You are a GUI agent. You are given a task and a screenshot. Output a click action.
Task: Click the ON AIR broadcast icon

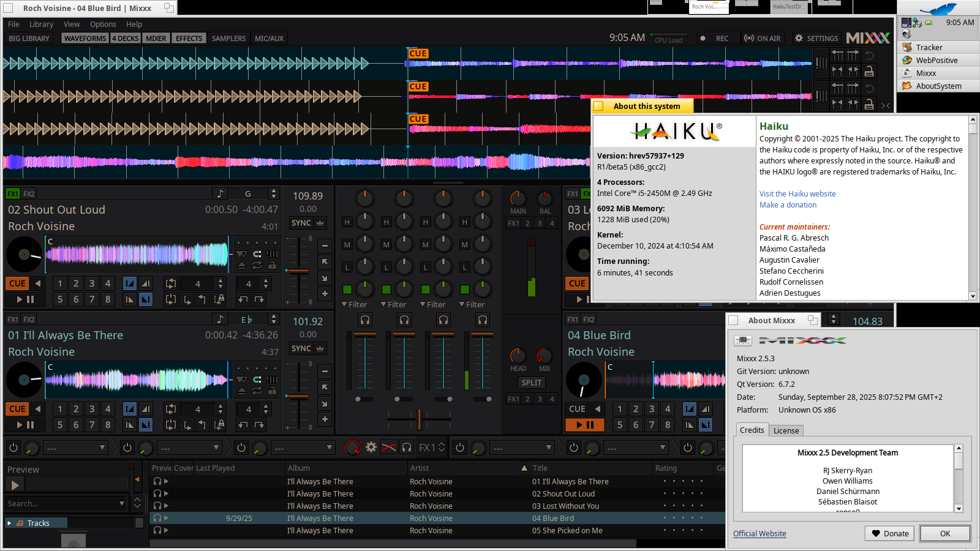(x=748, y=38)
